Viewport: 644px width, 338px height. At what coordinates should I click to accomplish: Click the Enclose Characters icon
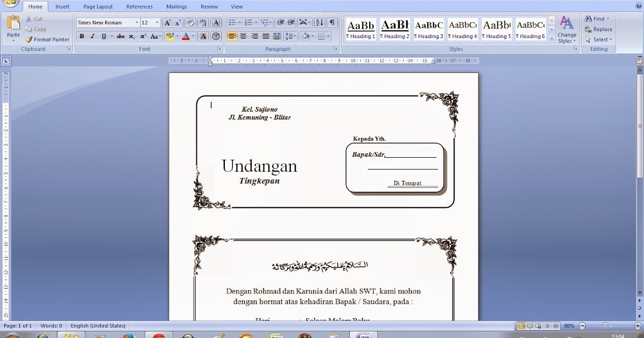coord(216,36)
